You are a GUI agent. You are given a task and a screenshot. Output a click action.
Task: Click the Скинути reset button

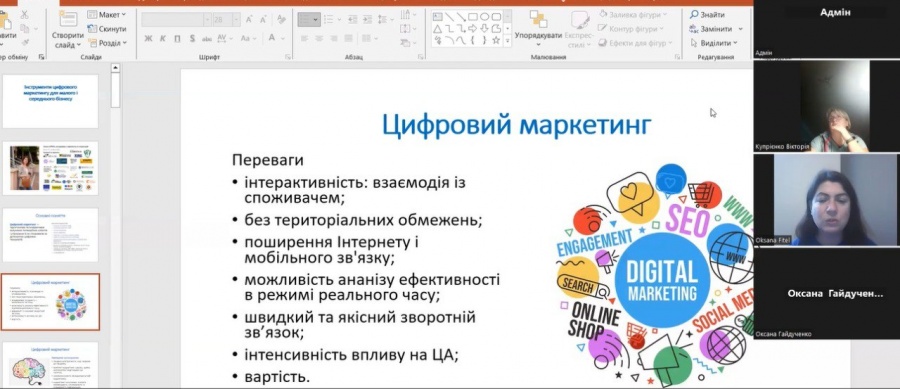tap(107, 29)
